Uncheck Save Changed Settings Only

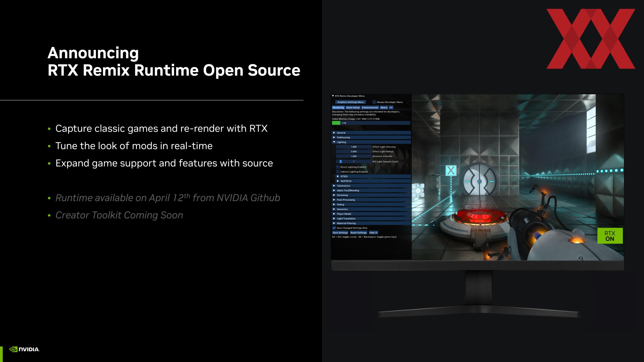(x=334, y=228)
